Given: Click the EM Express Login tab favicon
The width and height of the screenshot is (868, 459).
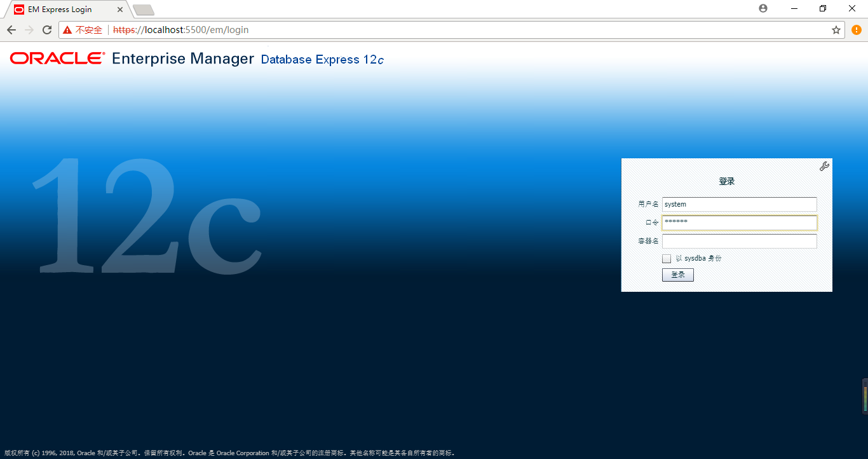Looking at the screenshot, I should coord(19,10).
